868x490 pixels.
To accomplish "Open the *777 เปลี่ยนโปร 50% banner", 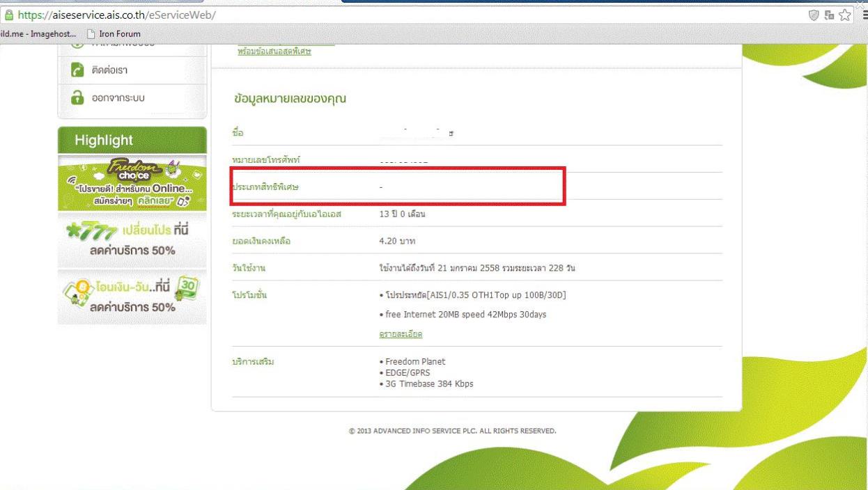I will [x=132, y=240].
